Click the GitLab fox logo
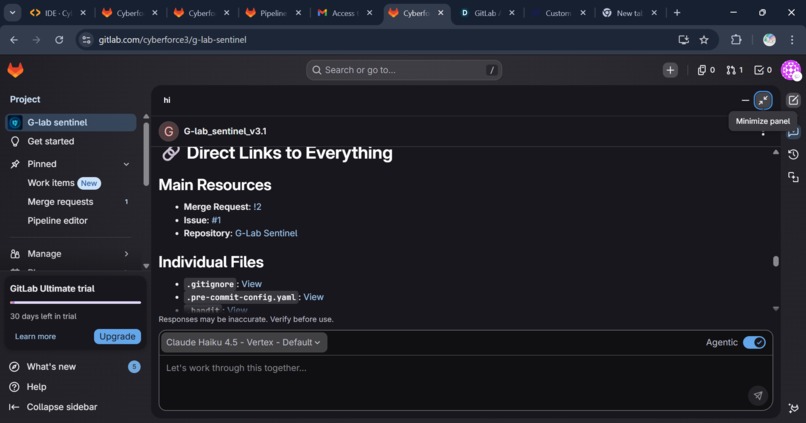This screenshot has height=423, width=806. 15,70
